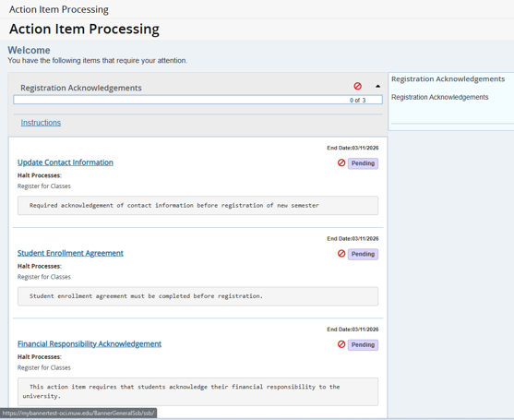This screenshot has width=514, height=420.
Task: Click Halt Processes label under Update Contact Information
Action: click(40, 175)
